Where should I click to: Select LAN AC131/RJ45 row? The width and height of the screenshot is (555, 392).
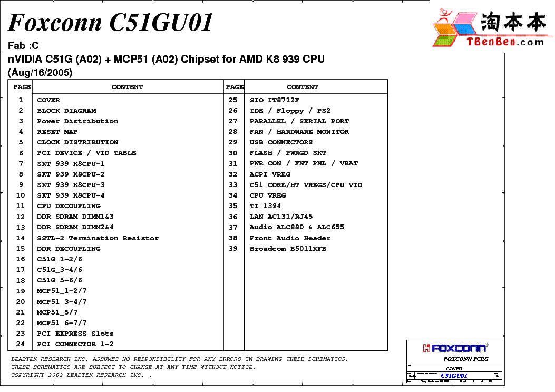tap(281, 217)
